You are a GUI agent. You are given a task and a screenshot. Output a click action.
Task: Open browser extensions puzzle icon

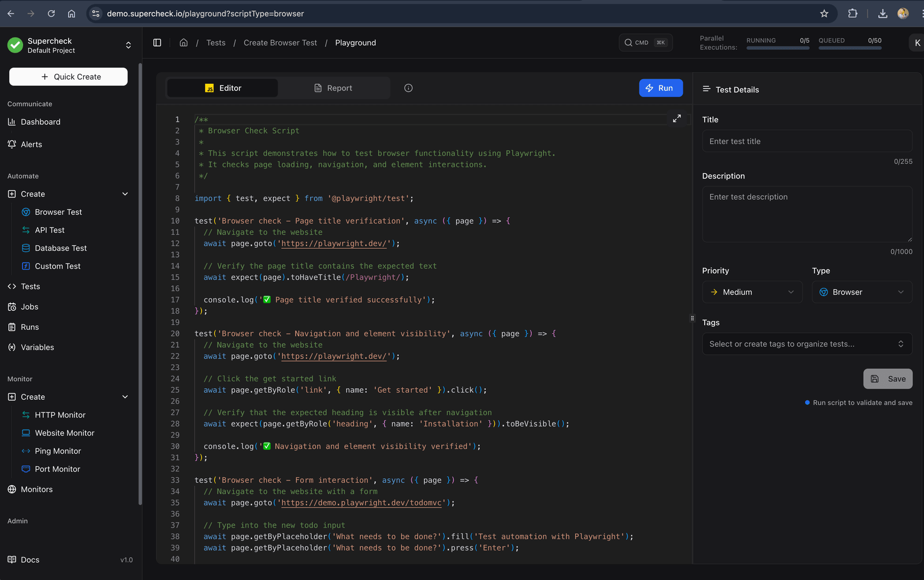click(852, 13)
